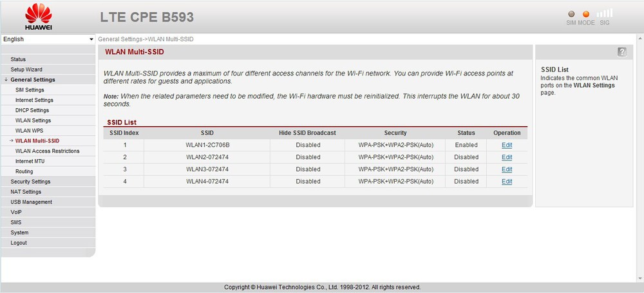Click Edit for WLAN4-072474
Screen dimensions: 644x293
pos(507,182)
